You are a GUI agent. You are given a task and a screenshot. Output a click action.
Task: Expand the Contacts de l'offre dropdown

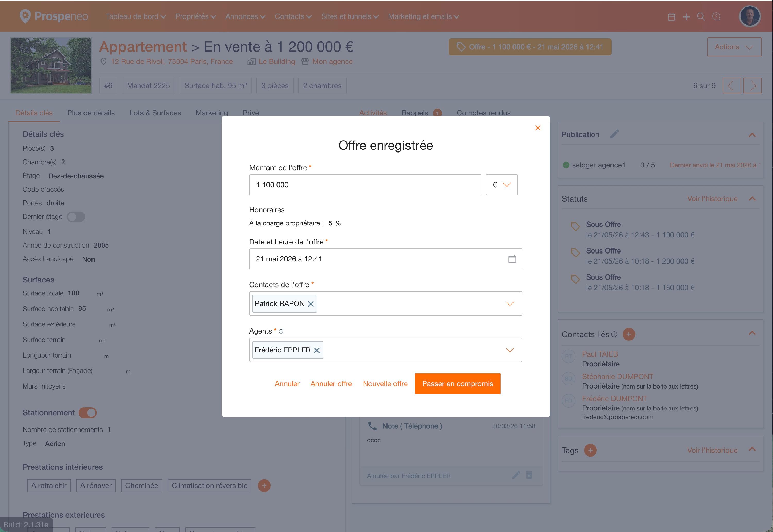pyautogui.click(x=510, y=304)
